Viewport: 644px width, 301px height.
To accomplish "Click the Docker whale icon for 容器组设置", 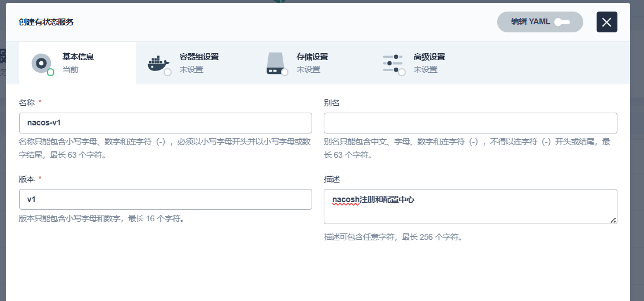I will (158, 62).
